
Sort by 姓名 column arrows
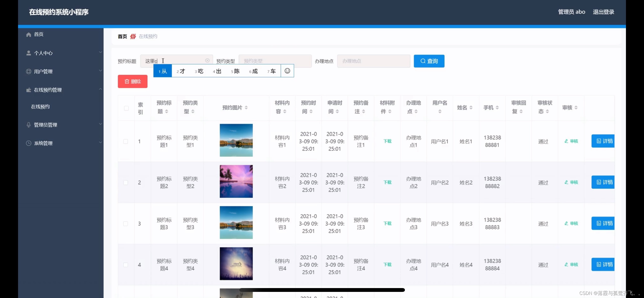click(471, 108)
